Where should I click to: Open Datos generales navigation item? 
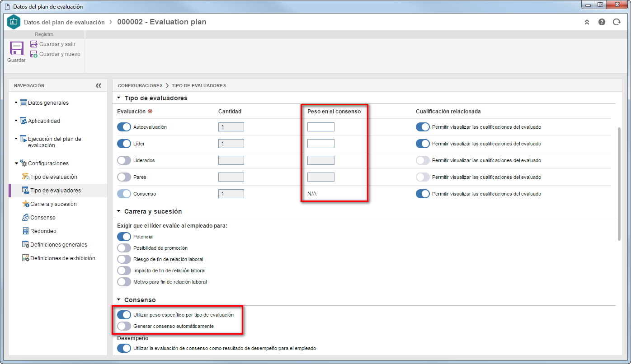pyautogui.click(x=48, y=103)
